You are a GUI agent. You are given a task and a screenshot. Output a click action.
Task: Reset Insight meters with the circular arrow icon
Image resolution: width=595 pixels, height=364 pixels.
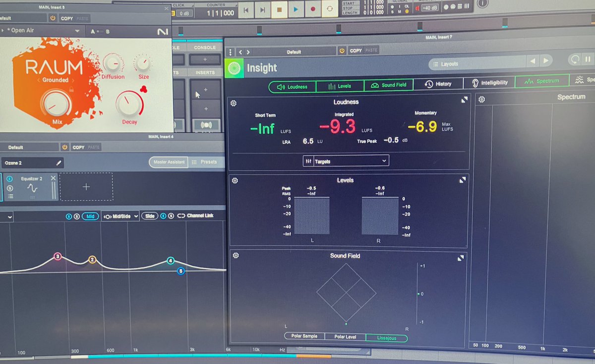[575, 58]
